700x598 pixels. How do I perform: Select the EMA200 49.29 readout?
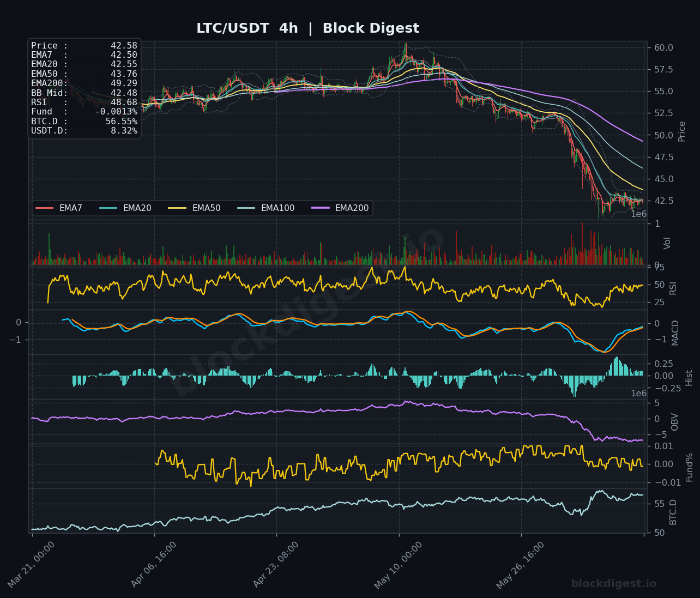click(85, 83)
